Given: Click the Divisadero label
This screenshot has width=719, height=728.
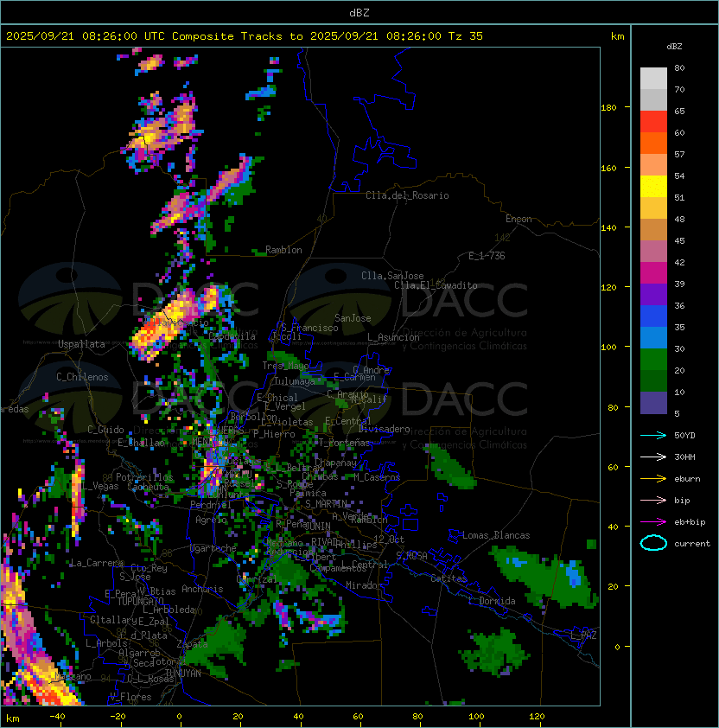Looking at the screenshot, I should tap(384, 429).
